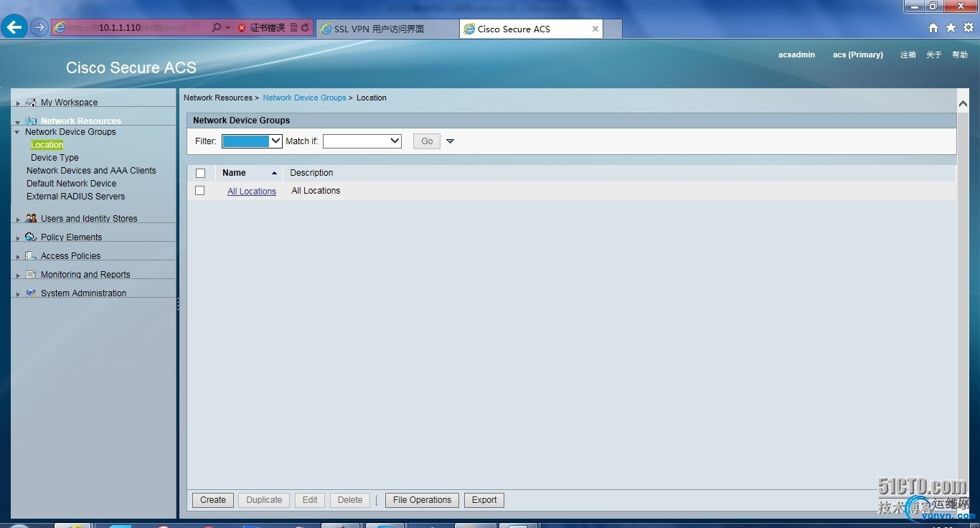
Task: Switch to the Cisco Secure ACS tab
Action: point(532,29)
